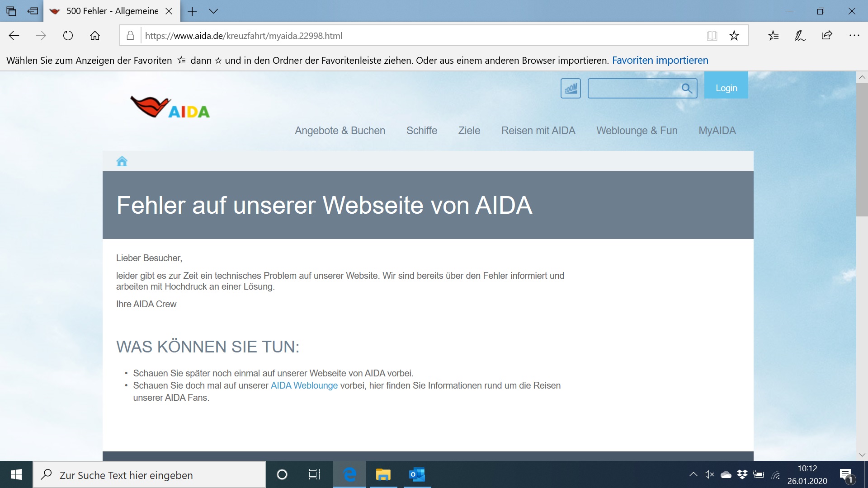The image size is (868, 488).
Task: Click into the website search field
Action: point(633,89)
